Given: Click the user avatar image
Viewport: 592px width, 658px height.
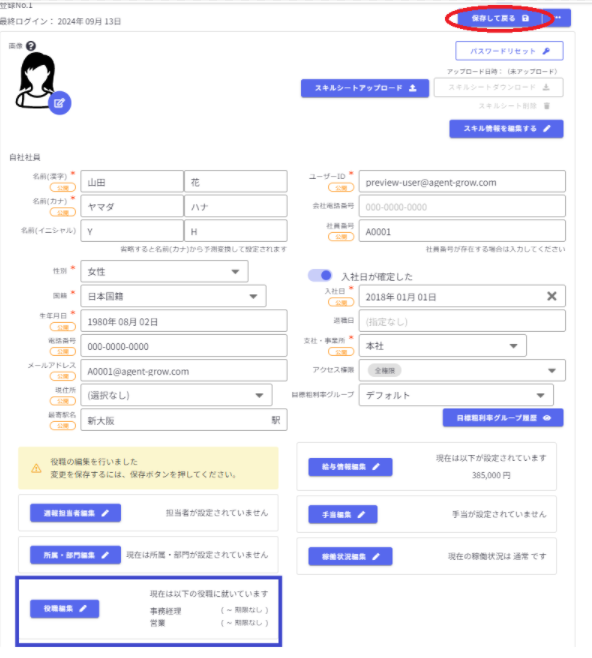Looking at the screenshot, I should (x=36, y=80).
